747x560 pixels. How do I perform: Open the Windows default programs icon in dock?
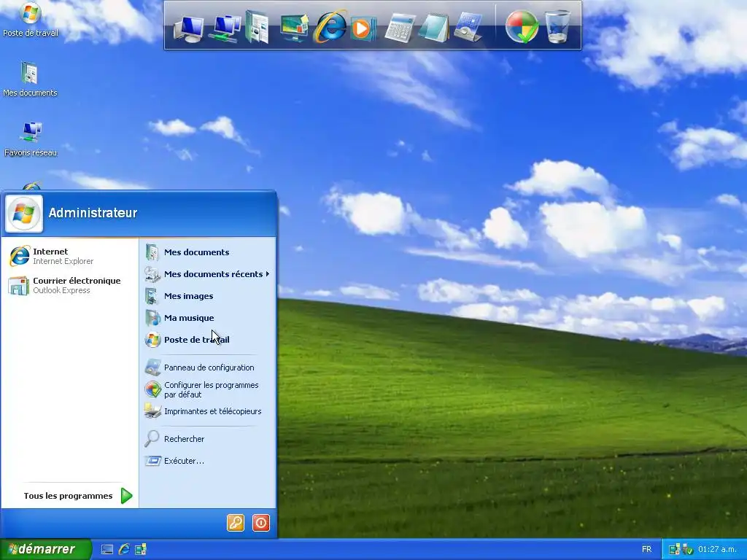click(522, 27)
